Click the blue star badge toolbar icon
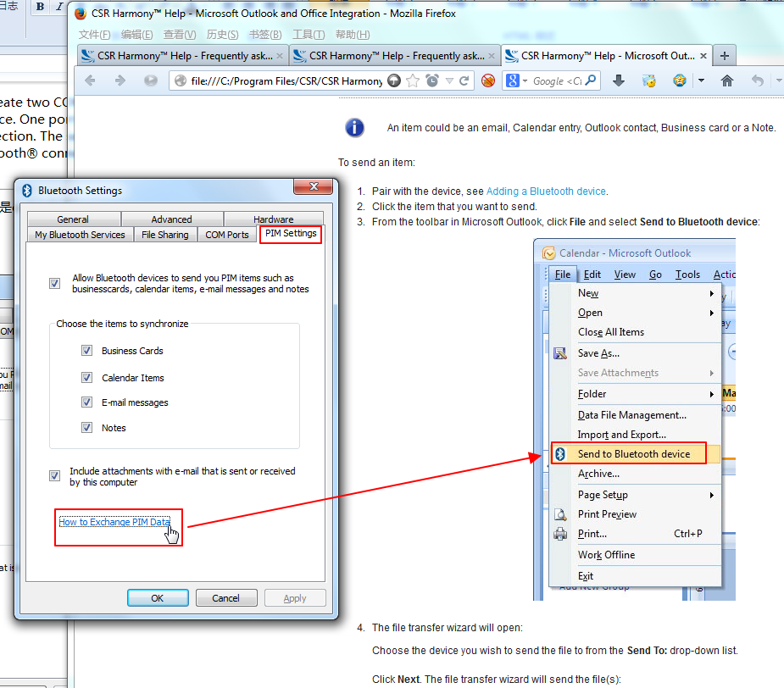The height and width of the screenshot is (688, 784). pos(680,80)
